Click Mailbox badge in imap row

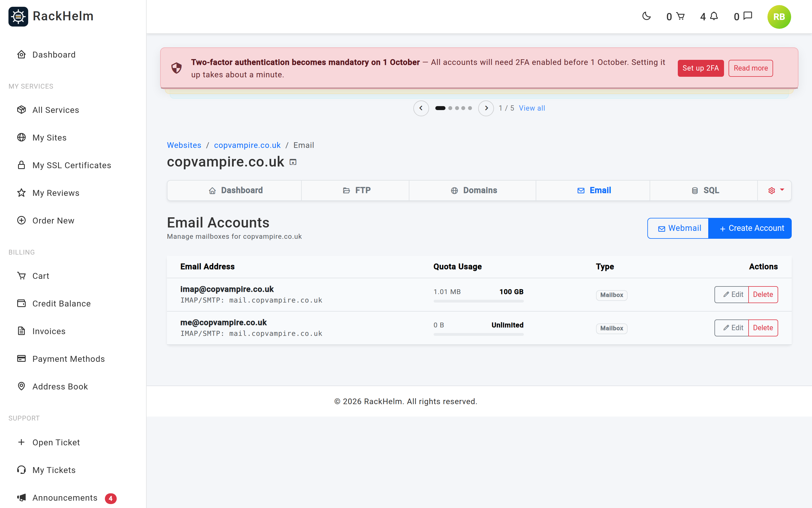pos(612,295)
